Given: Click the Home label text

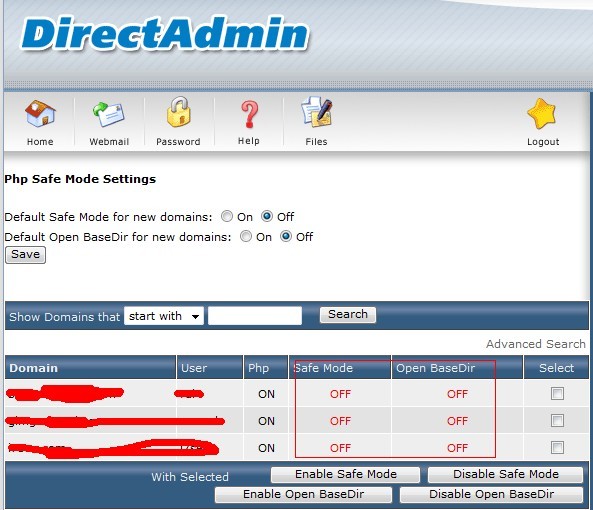Looking at the screenshot, I should pos(40,142).
